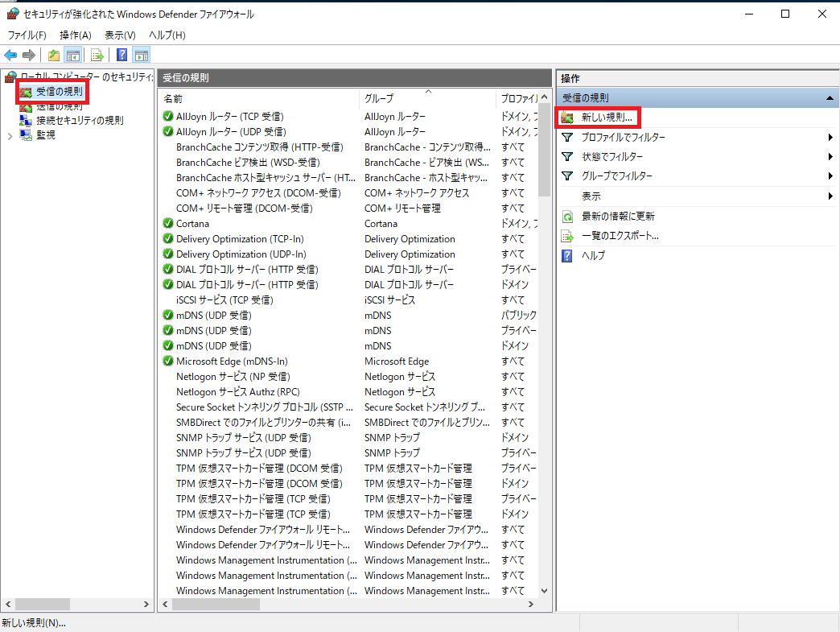Select 接続セキュリティの規則 in the tree
The image size is (840, 632).
80,121
